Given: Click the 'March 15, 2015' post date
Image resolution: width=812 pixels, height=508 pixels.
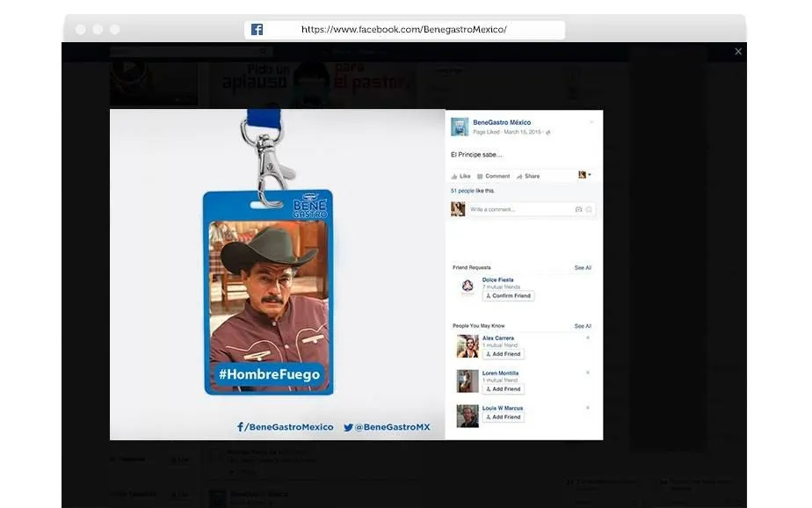Looking at the screenshot, I should tap(523, 132).
